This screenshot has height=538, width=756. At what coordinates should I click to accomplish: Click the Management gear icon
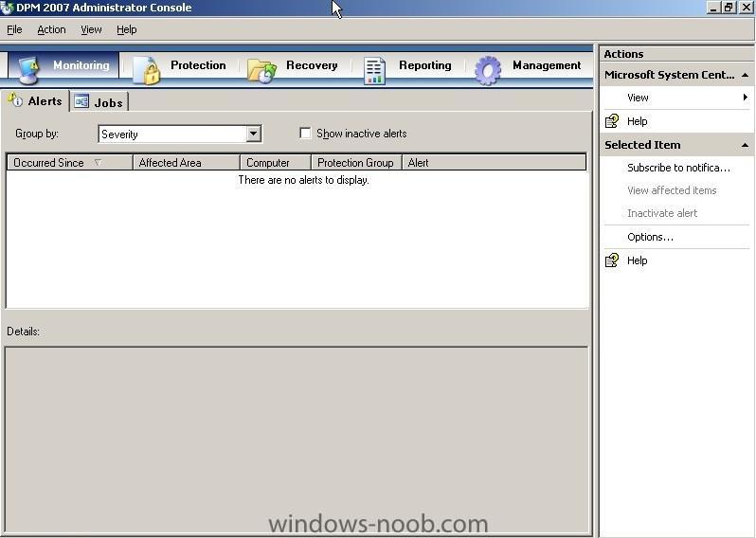[x=488, y=70]
